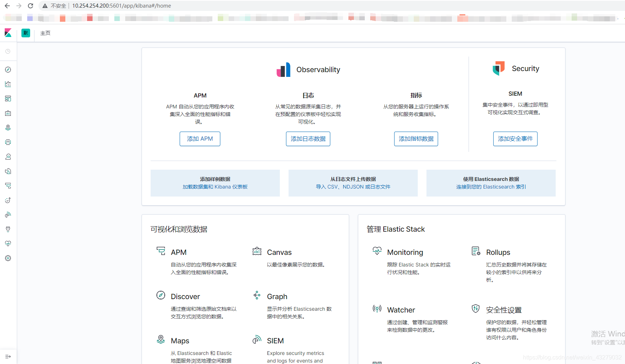Click the 添加指标数据 button
Screen dimensions: 625x364
click(416, 139)
